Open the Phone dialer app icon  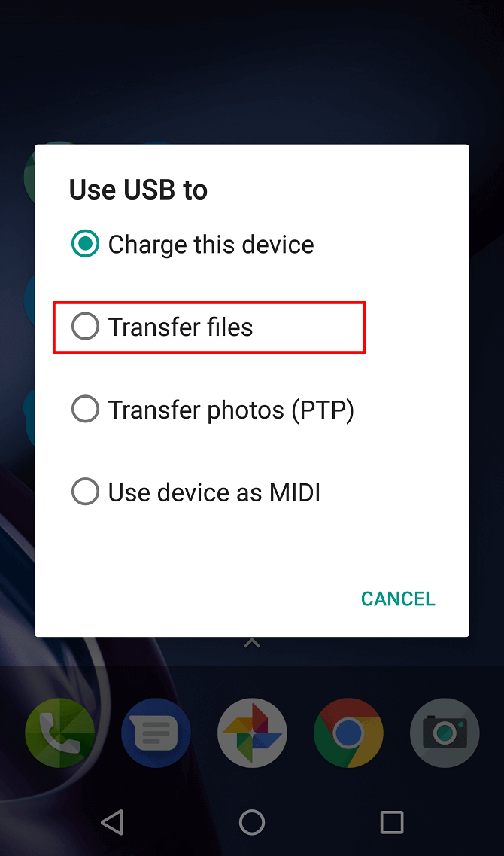pos(59,733)
